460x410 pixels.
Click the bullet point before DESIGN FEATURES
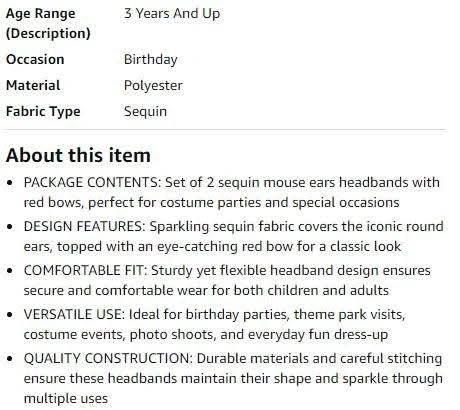pyautogui.click(x=10, y=227)
